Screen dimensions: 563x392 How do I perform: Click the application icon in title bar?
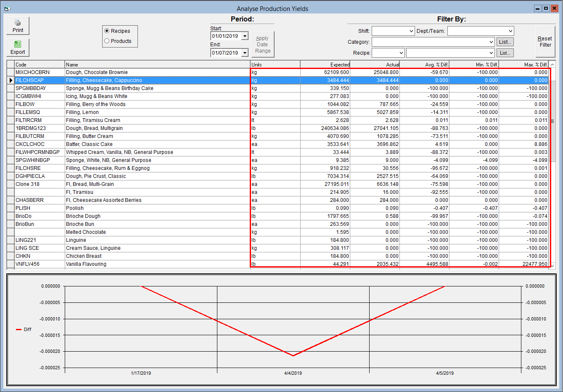(x=7, y=8)
